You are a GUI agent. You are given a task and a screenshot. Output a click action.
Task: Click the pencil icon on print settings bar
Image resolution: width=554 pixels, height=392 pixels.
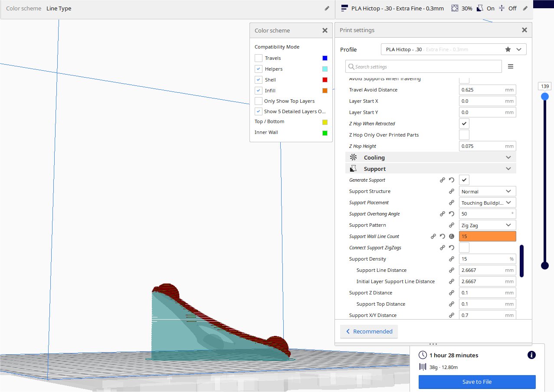[x=525, y=8]
